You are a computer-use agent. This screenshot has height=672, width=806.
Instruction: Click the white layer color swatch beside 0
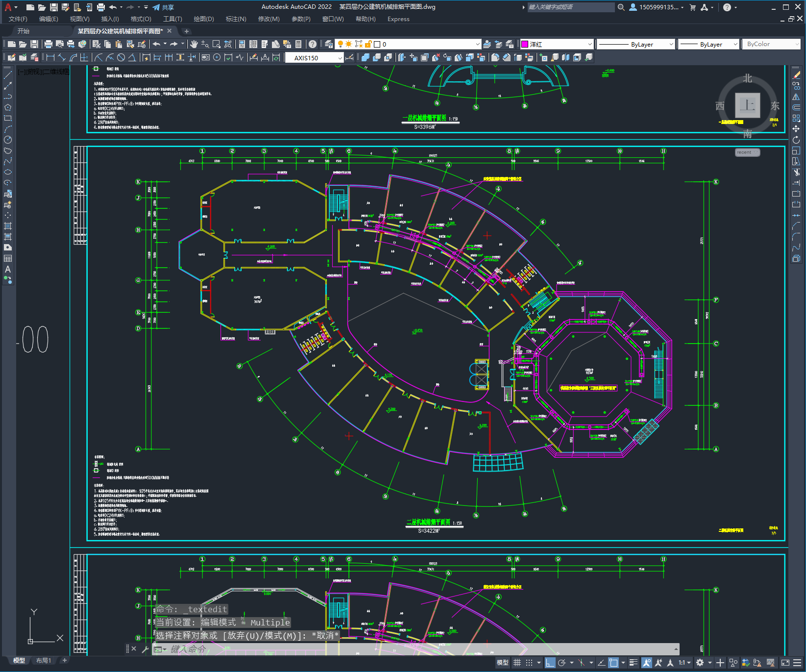[x=377, y=44]
